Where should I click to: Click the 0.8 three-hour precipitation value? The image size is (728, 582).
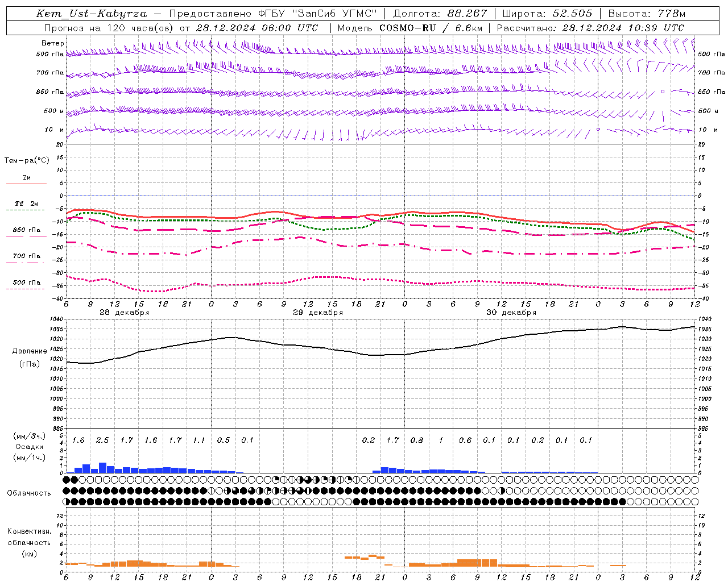417,440
